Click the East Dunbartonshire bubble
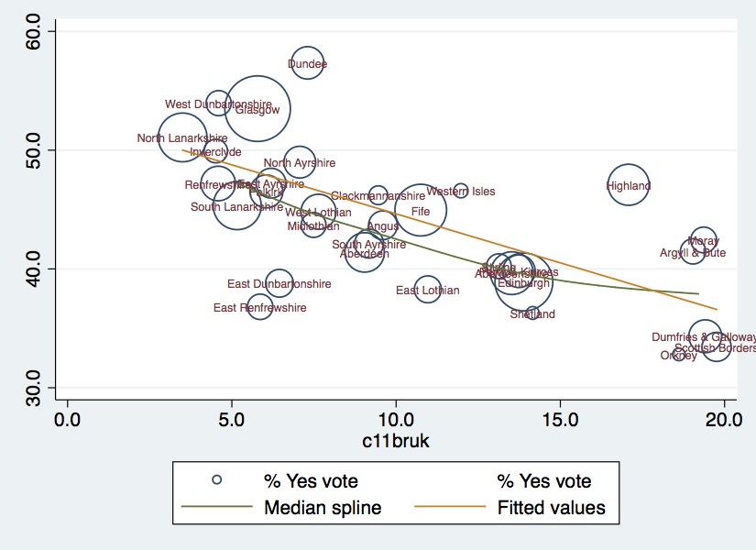756x550 pixels. (x=279, y=283)
